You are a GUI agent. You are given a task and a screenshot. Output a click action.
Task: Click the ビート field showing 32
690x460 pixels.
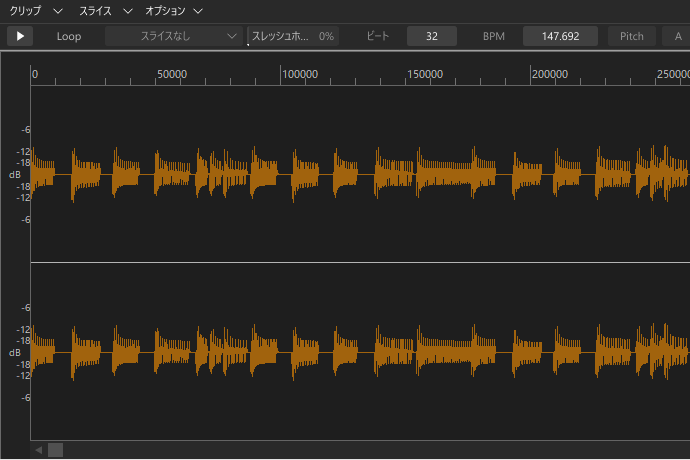click(432, 36)
